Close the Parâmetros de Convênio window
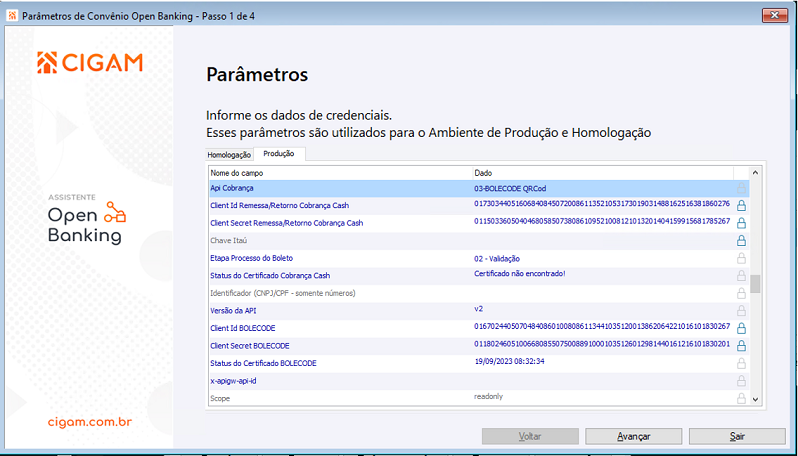 (x=775, y=16)
